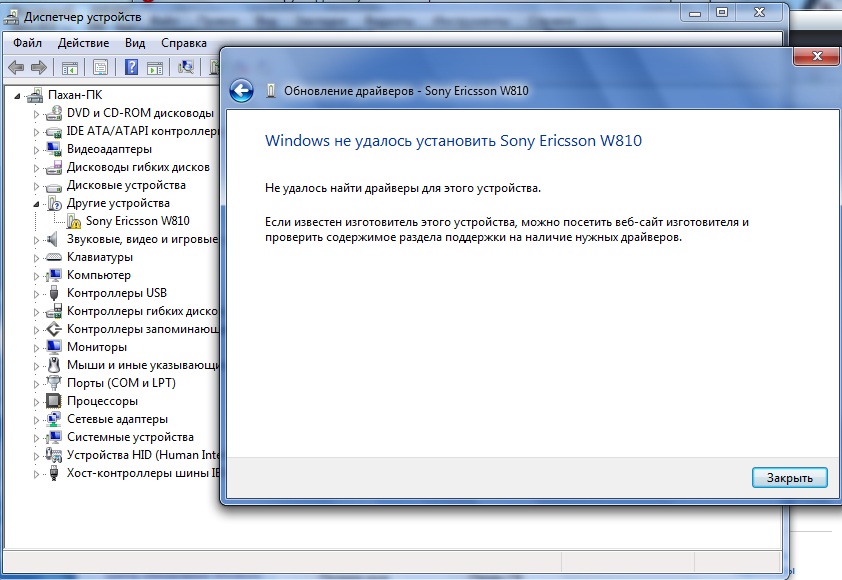Select the Sony Ericsson W810 warning device icon
Image resolution: width=842 pixels, height=580 pixels.
75,221
